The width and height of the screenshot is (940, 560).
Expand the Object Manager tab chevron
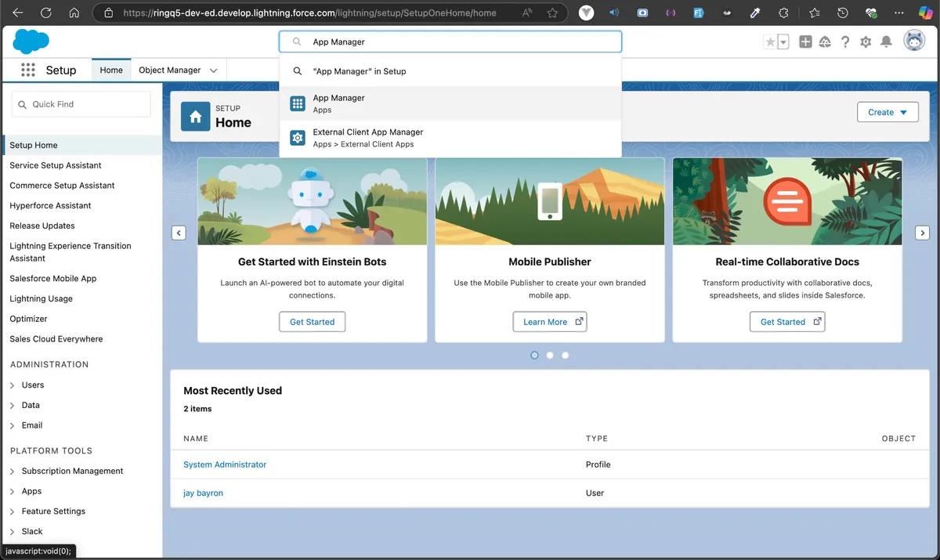(213, 70)
